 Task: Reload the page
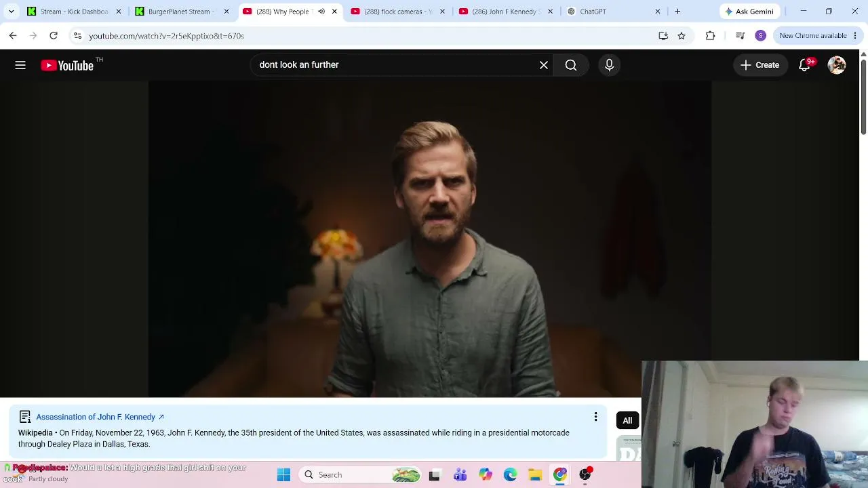pyautogui.click(x=54, y=36)
